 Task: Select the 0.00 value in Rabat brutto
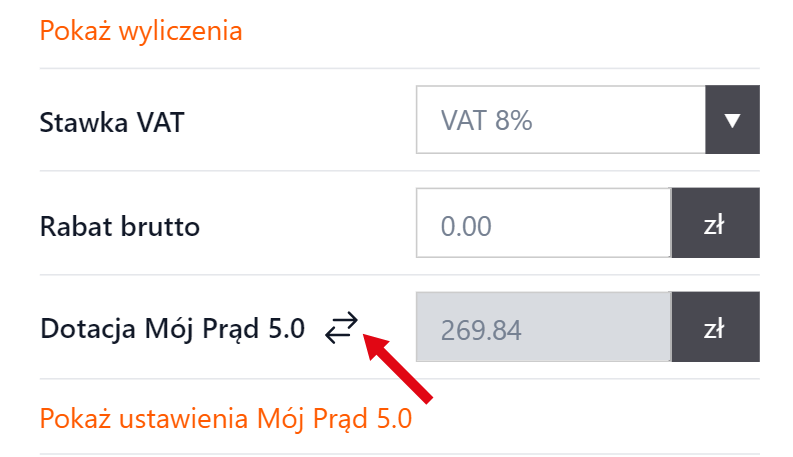(x=467, y=227)
